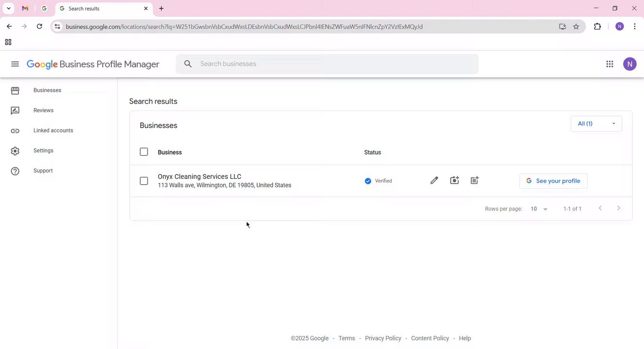Viewport: 644px width, 349px height.
Task: Click the Business column header
Action: 170,152
